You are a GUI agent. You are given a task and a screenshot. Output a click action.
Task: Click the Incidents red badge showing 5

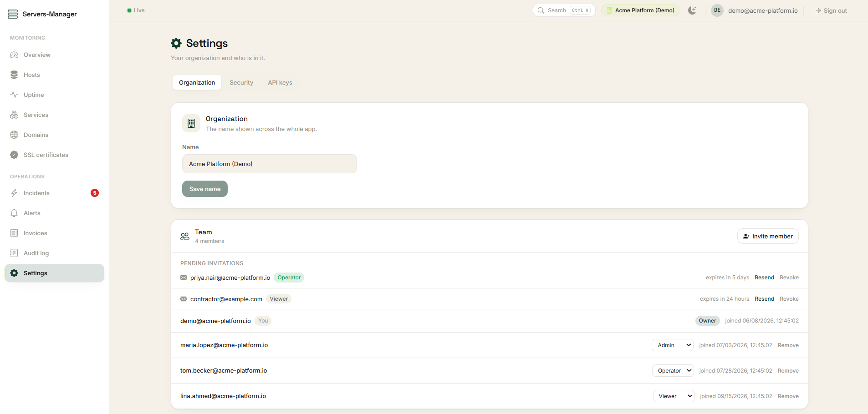click(95, 193)
